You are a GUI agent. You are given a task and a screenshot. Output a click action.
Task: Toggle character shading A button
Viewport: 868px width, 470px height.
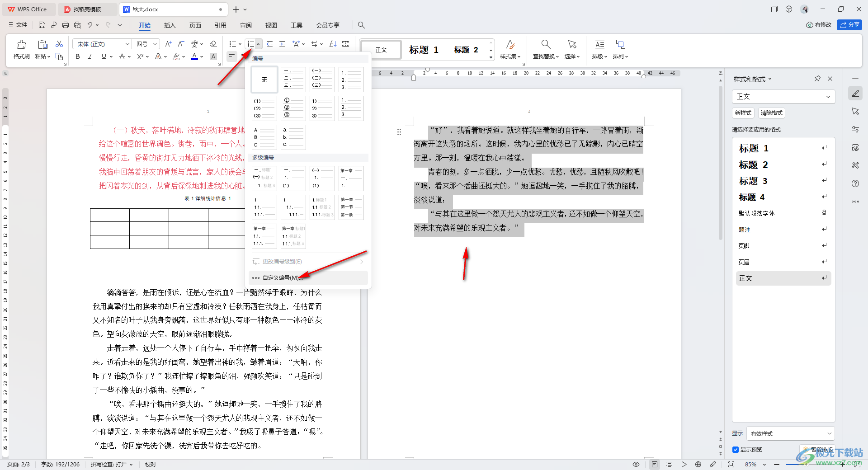213,56
